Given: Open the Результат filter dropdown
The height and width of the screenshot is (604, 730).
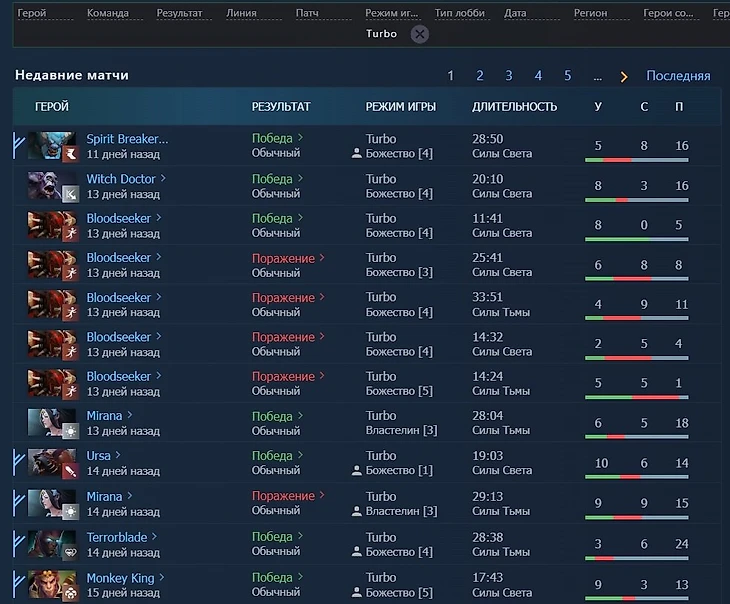Looking at the screenshot, I should [x=179, y=14].
